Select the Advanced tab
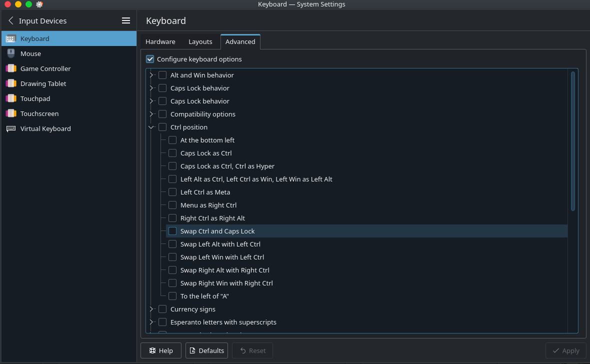 coord(240,42)
